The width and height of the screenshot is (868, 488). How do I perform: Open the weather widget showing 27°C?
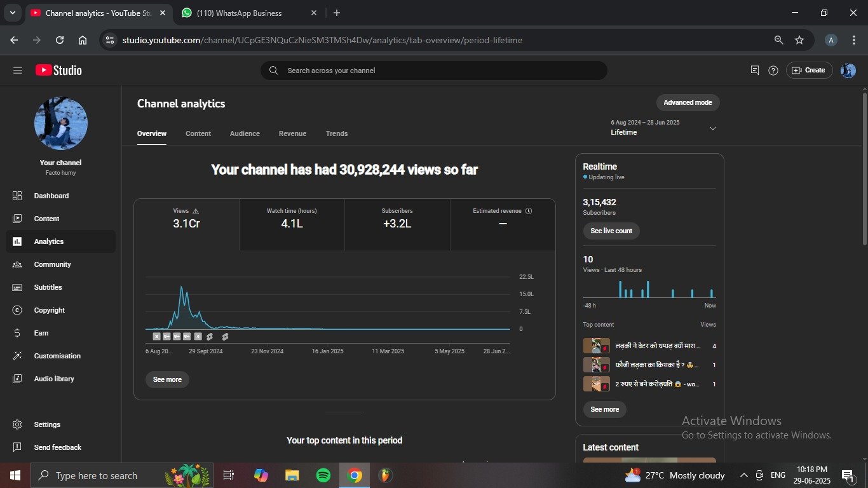[675, 475]
